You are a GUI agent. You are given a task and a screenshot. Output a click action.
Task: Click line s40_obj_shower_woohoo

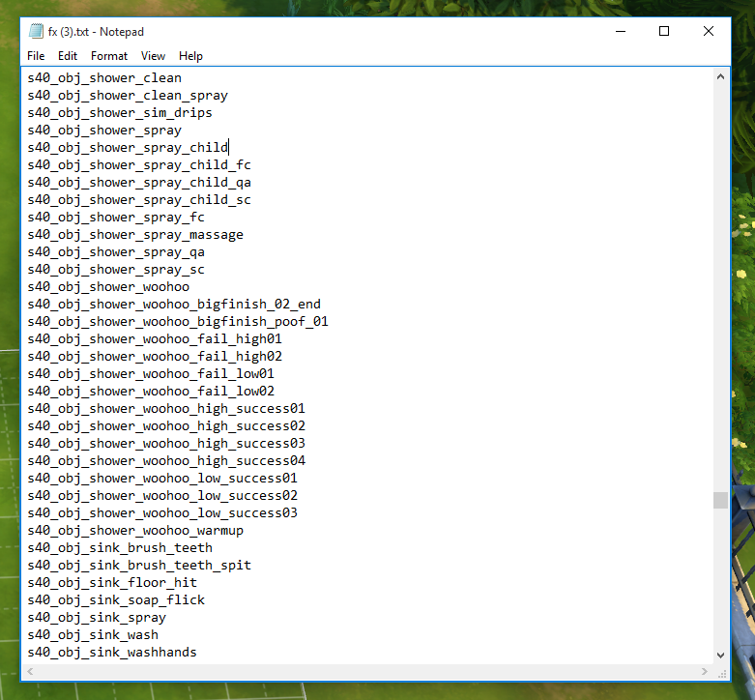108,287
